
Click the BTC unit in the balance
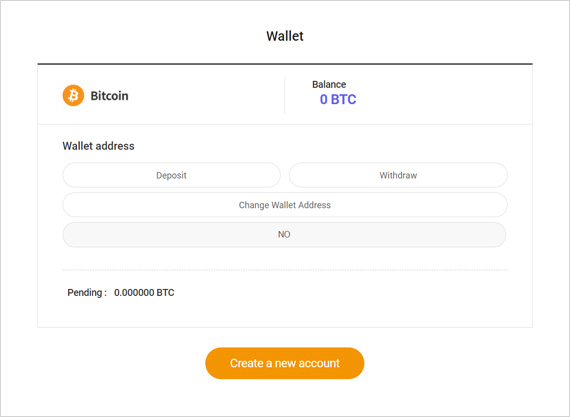(344, 99)
